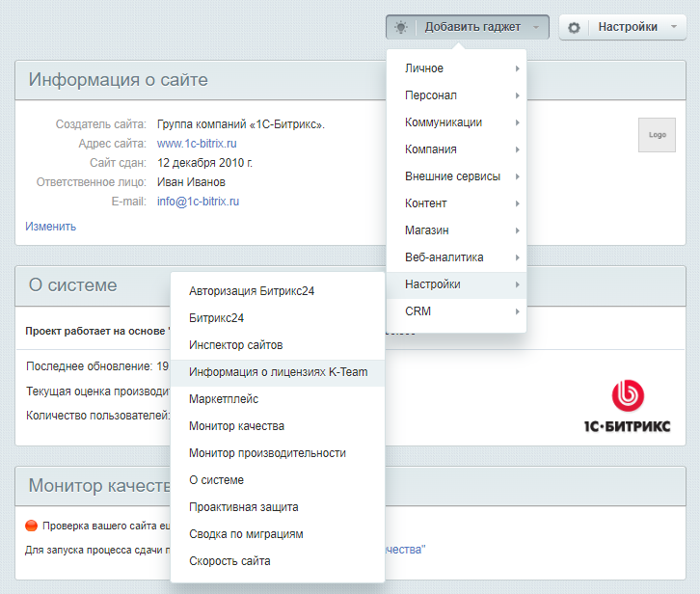
Task: Click Текущая оценка производительности line
Action: (97, 391)
